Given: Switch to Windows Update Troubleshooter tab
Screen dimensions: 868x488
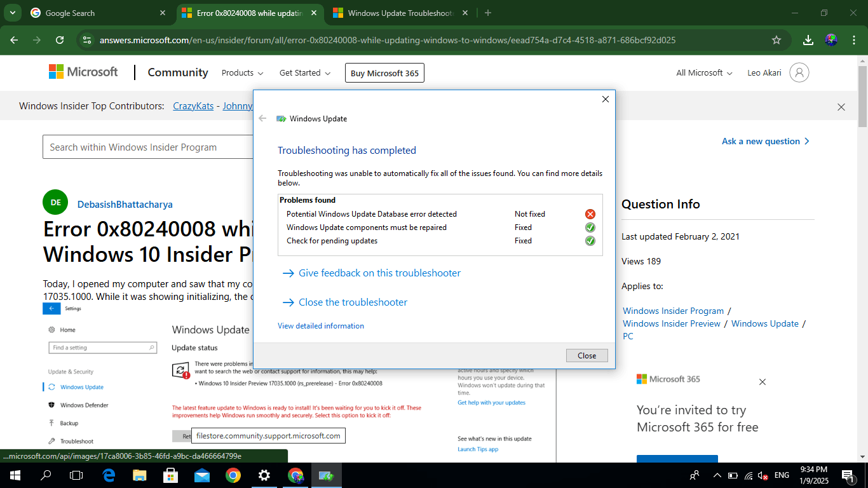Looking at the screenshot, I should coord(400,13).
